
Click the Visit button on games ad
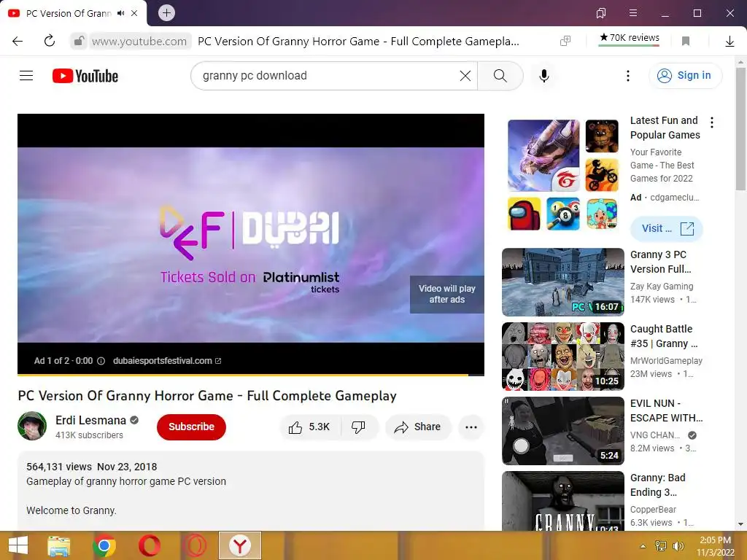tap(667, 228)
